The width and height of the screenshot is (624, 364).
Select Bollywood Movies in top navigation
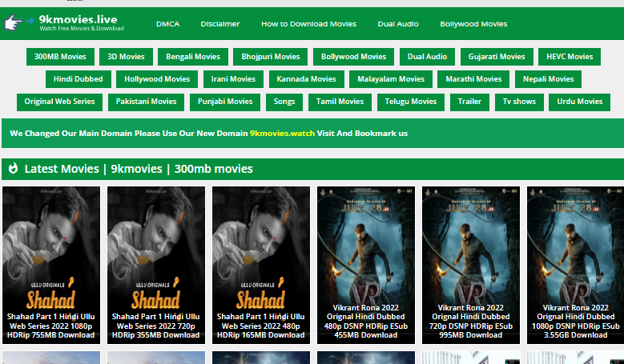click(x=473, y=24)
